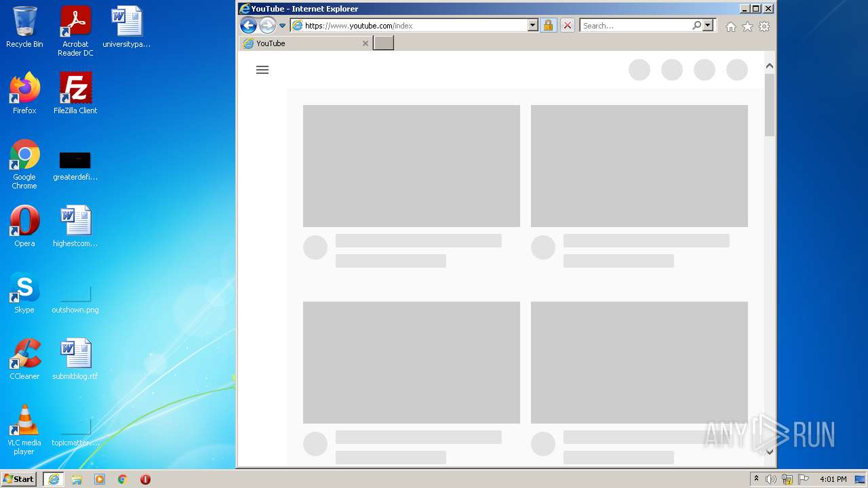Click the page scrollbar down arrow

(x=769, y=451)
